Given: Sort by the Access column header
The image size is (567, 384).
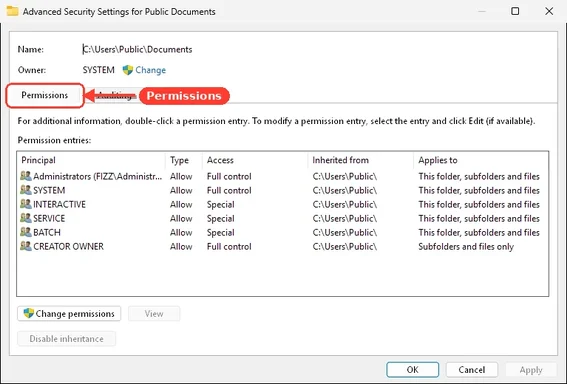Looking at the screenshot, I should (x=255, y=160).
